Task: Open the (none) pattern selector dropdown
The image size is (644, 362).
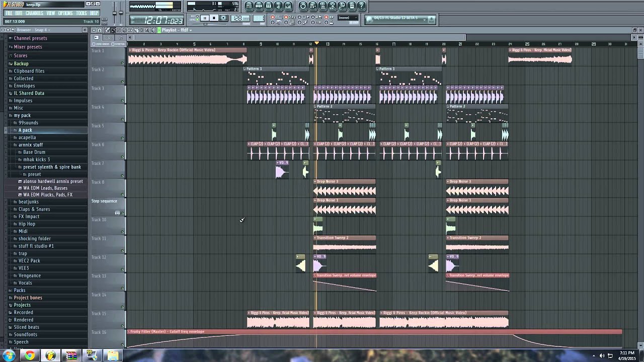Action: coord(348,18)
